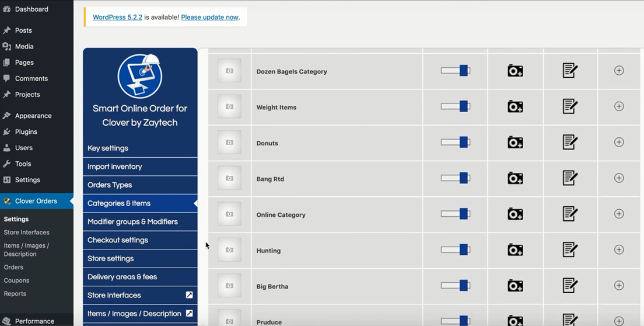Expand Donuts category with plus icon

click(619, 142)
